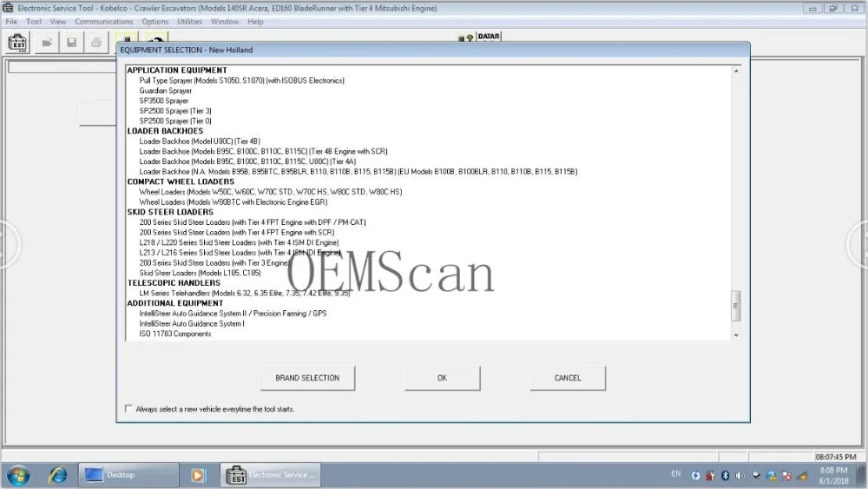868x489 pixels.
Task: Click the CANCEL button
Action: click(568, 378)
